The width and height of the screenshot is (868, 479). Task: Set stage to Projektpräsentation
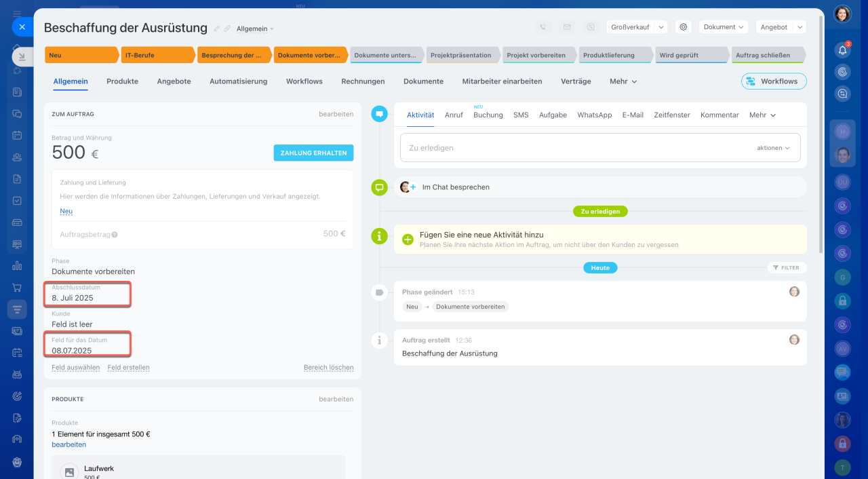(x=463, y=55)
